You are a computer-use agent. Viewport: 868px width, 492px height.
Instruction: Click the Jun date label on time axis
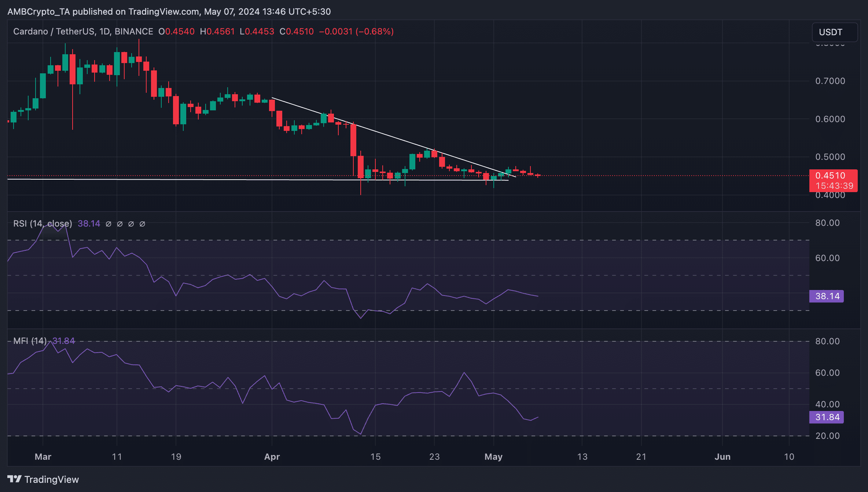click(x=722, y=457)
